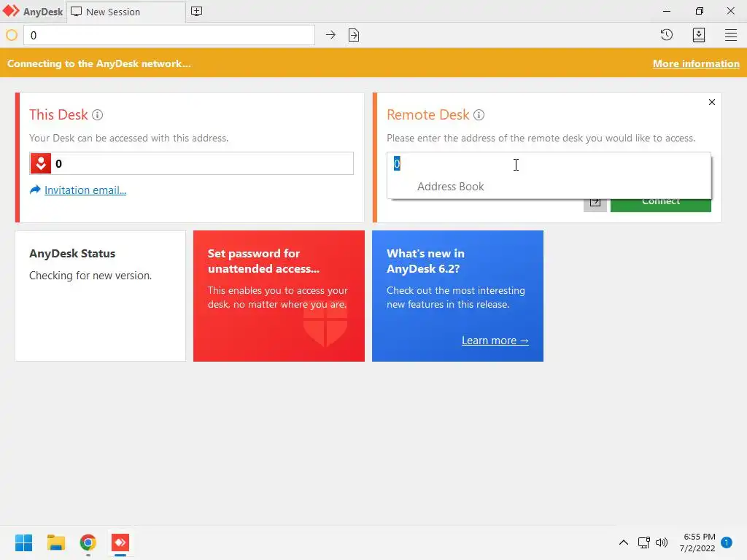Viewport: 747px width, 560px height.
Task: Click the AnyDesk taskbar icon
Action: [x=120, y=542]
